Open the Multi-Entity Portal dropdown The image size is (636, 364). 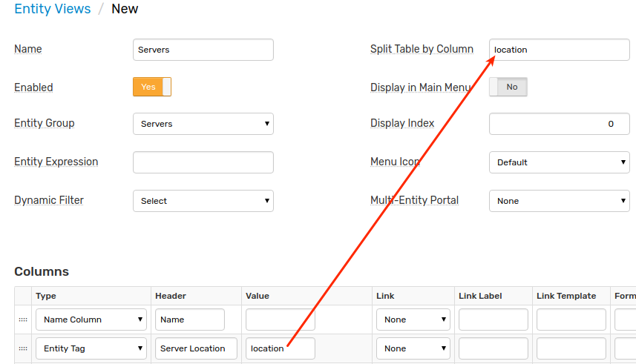click(x=560, y=201)
